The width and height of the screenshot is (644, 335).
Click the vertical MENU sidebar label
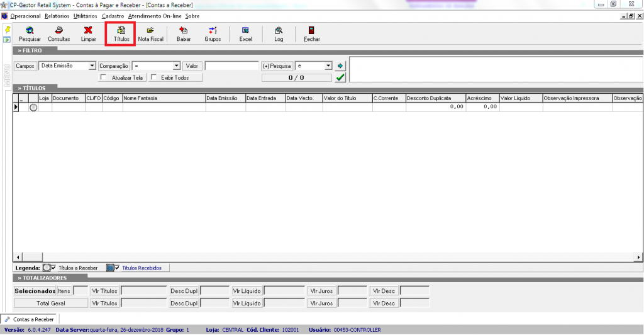click(x=7, y=76)
